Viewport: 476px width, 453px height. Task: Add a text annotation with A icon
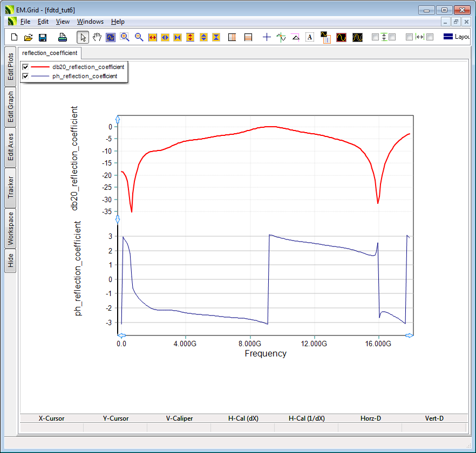coord(310,37)
